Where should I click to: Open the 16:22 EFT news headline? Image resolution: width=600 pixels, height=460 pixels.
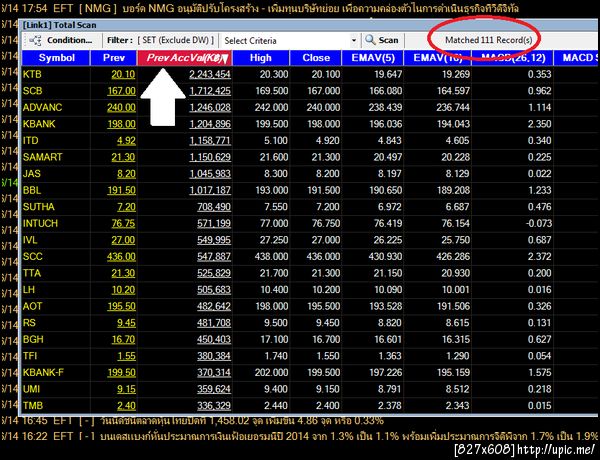299,436
